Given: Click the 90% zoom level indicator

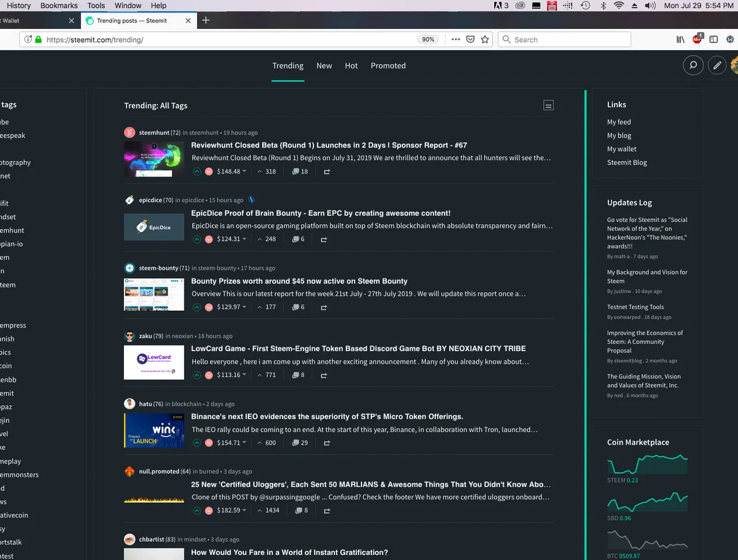Looking at the screenshot, I should [x=428, y=39].
